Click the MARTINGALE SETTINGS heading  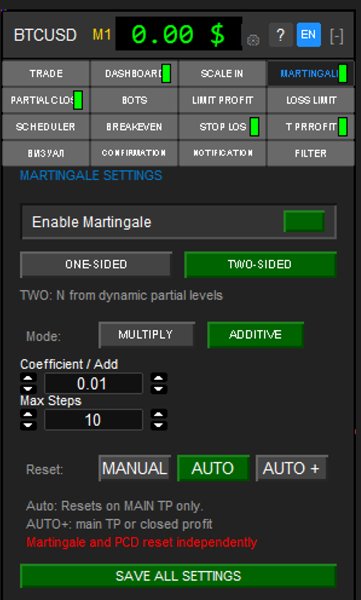91,176
